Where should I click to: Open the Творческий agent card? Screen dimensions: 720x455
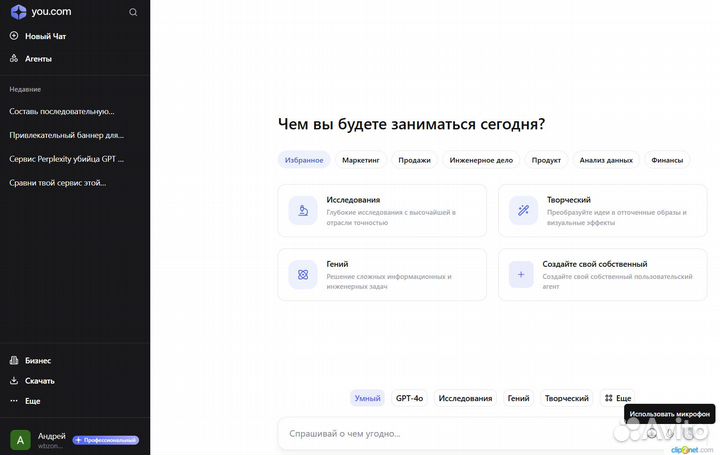(x=602, y=211)
